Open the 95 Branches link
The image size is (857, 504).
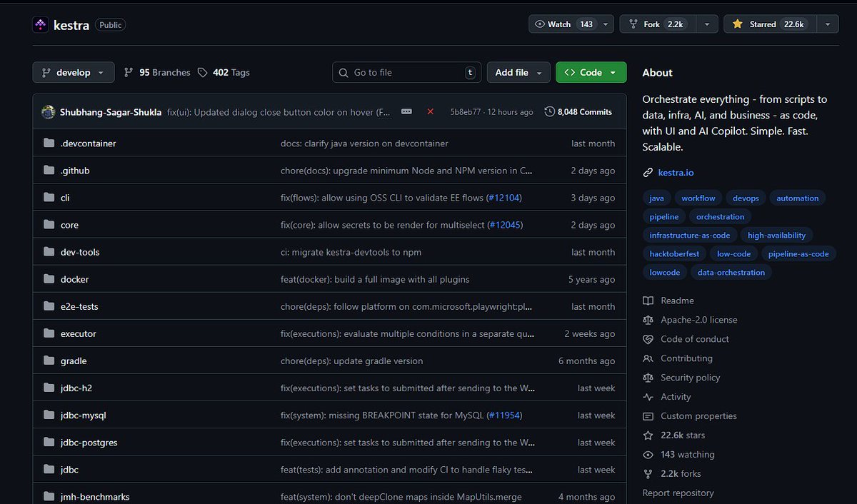pos(157,73)
